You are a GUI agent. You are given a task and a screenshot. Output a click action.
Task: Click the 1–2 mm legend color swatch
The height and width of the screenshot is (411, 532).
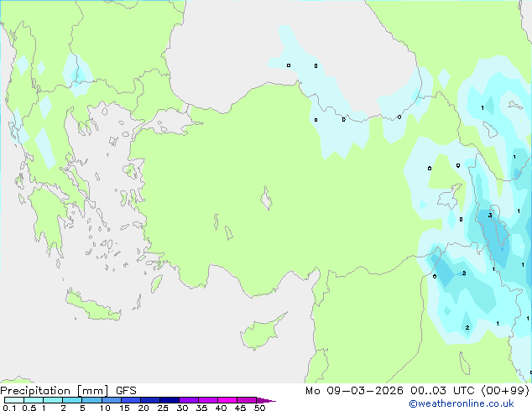coord(53,400)
